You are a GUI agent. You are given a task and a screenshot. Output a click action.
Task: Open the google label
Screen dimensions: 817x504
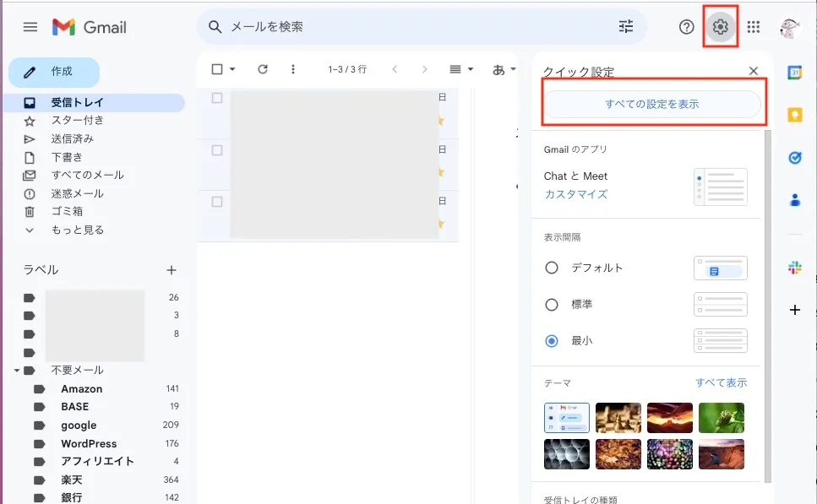79,425
